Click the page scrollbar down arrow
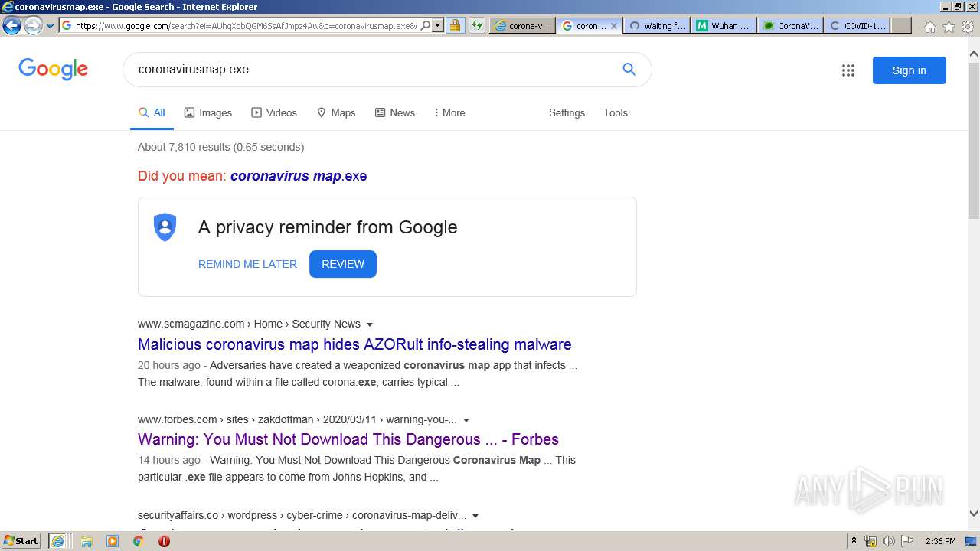 pyautogui.click(x=974, y=514)
